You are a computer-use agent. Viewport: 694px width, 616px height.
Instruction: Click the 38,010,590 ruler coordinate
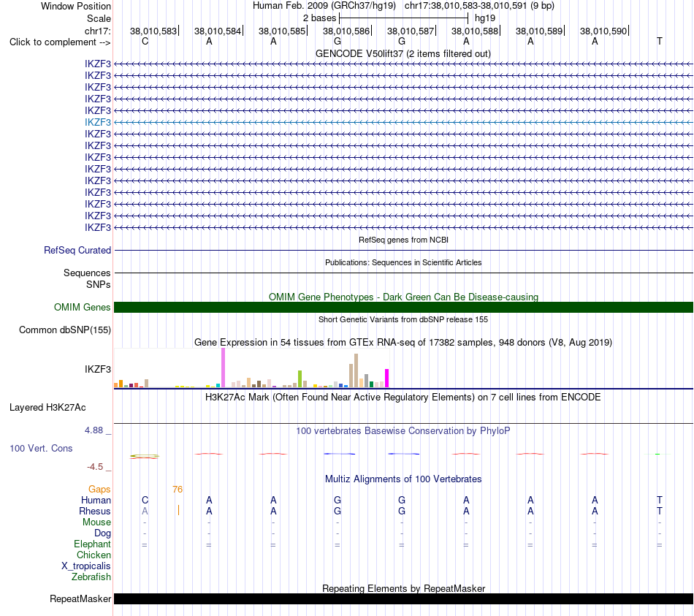603,31
